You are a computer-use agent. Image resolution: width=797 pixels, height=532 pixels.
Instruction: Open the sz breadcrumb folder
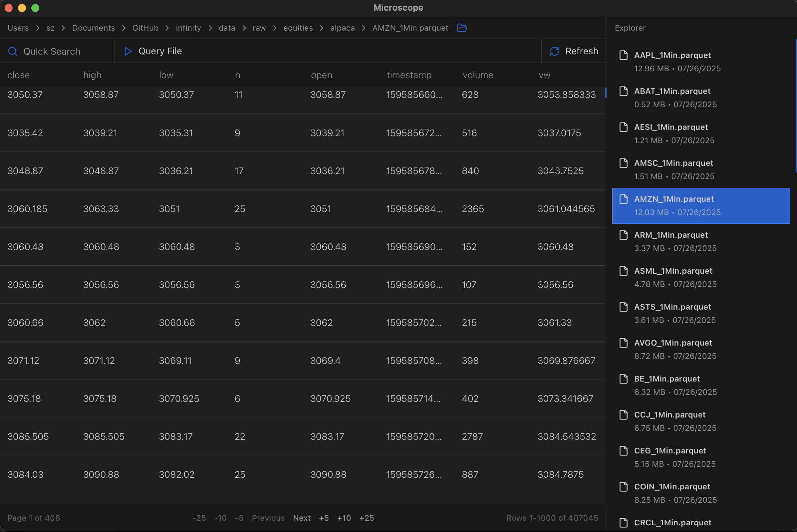coord(51,28)
